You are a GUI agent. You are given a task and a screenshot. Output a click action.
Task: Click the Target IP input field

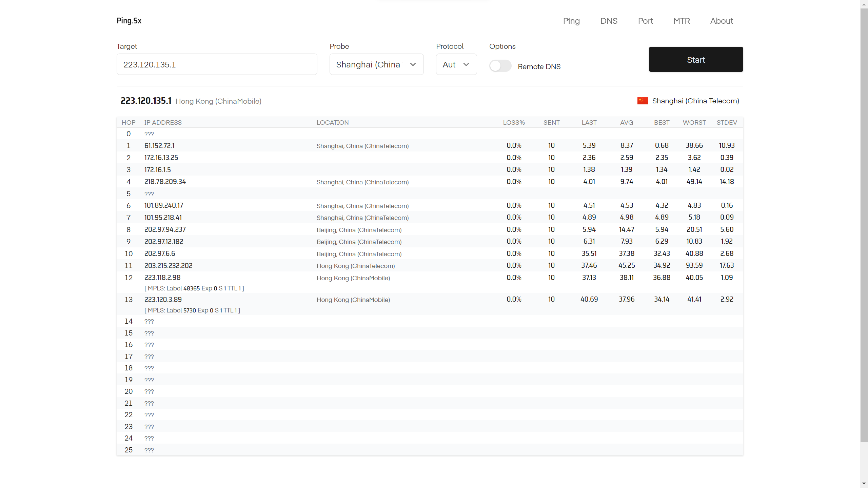pyautogui.click(x=217, y=64)
